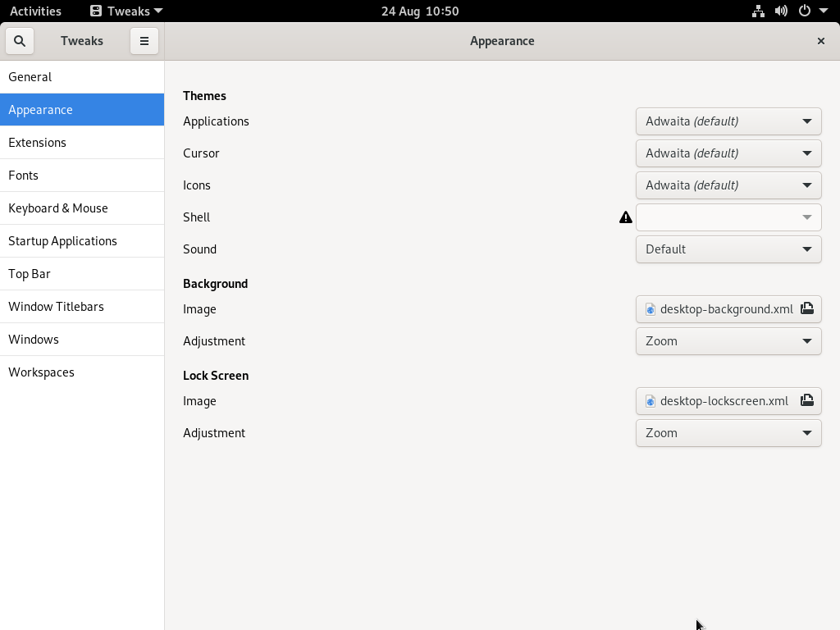Viewport: 840px width, 630px height.
Task: Expand the Applications theme dropdown
Action: [x=728, y=121]
